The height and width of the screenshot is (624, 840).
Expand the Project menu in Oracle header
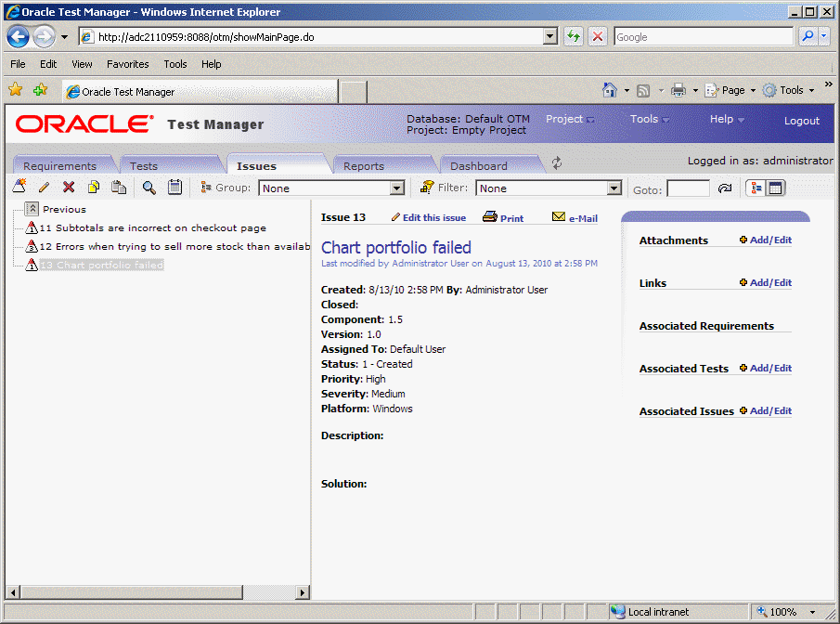pos(570,119)
